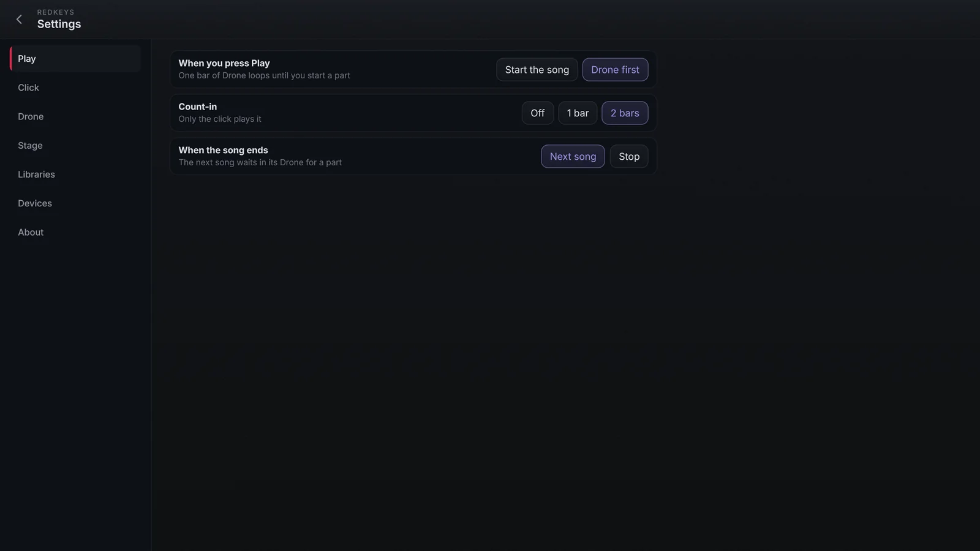Switch to the Drone settings section

pos(75,116)
